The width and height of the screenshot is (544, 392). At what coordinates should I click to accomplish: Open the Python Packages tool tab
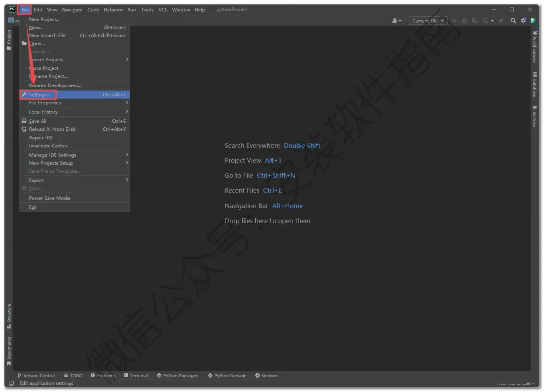pos(177,376)
